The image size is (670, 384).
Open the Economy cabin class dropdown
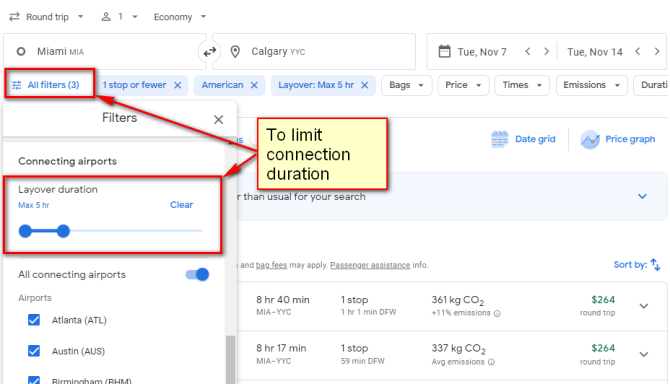point(180,17)
